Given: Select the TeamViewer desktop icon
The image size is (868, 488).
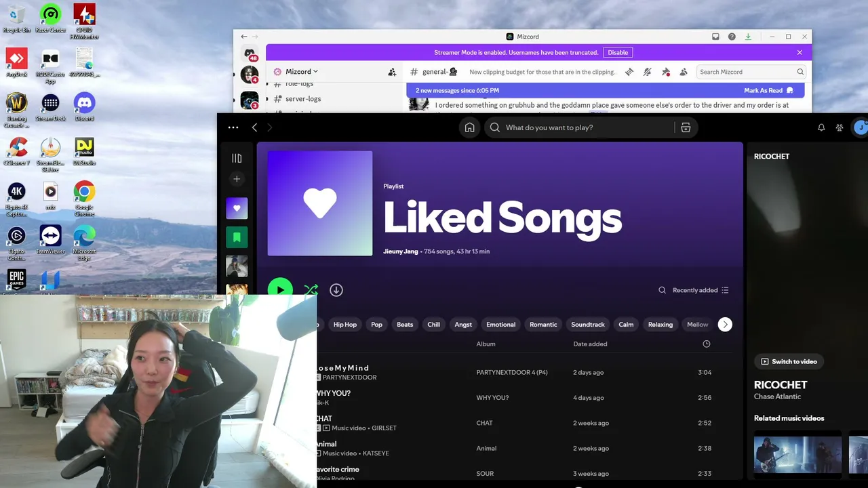Looking at the screenshot, I should click(50, 240).
